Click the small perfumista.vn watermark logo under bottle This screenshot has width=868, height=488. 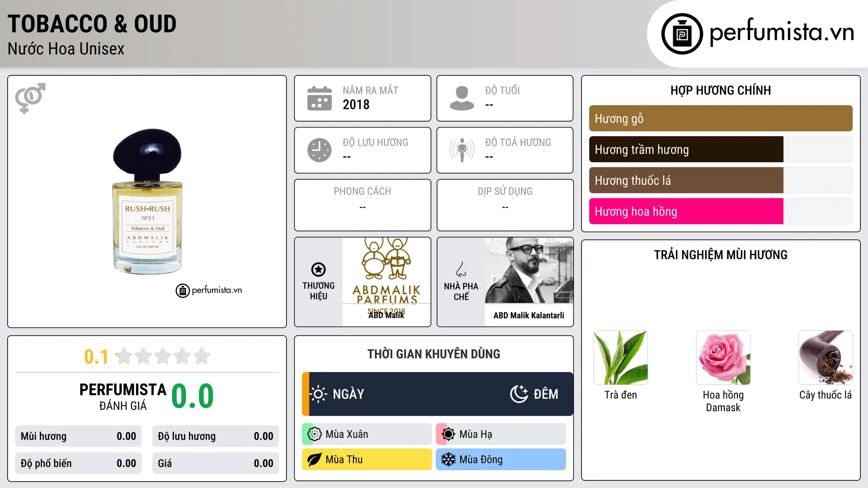pos(209,291)
